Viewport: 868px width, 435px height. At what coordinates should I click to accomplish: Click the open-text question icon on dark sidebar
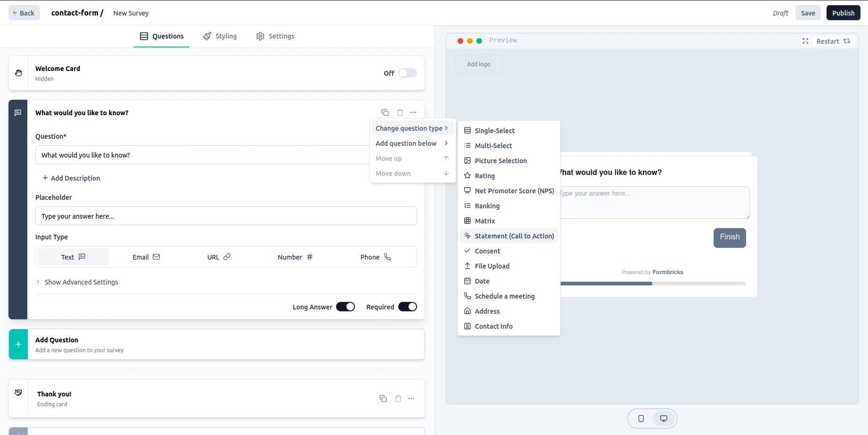click(x=18, y=113)
